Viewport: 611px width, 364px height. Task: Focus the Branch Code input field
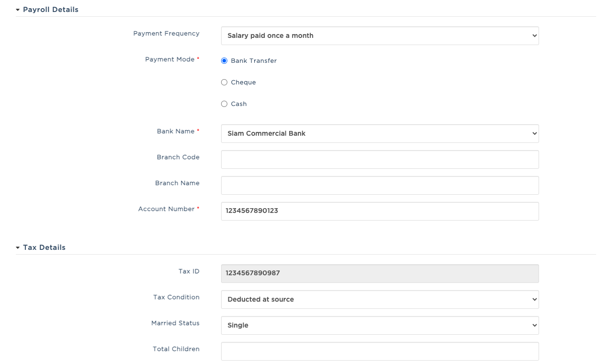pos(380,159)
